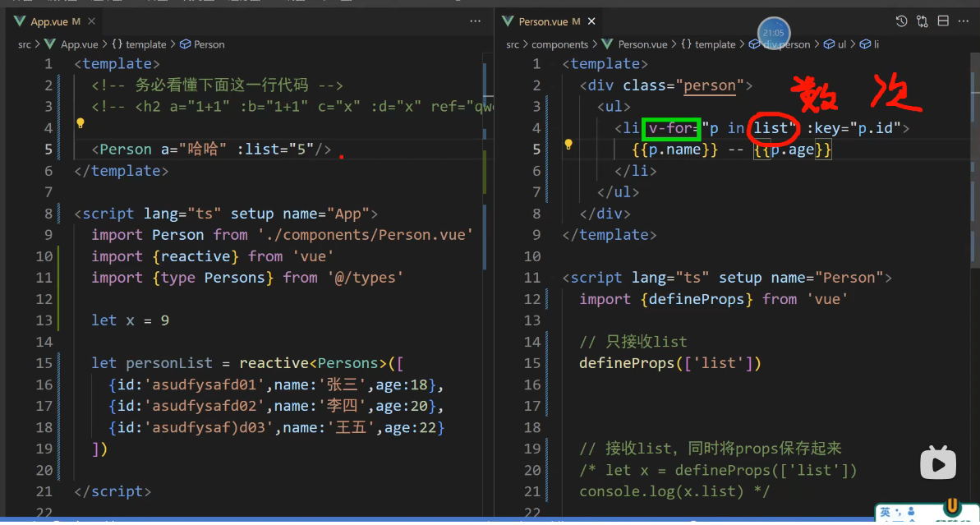Viewport: 980px width, 525px height.
Task: Close the App.vue tab
Action: click(x=92, y=21)
